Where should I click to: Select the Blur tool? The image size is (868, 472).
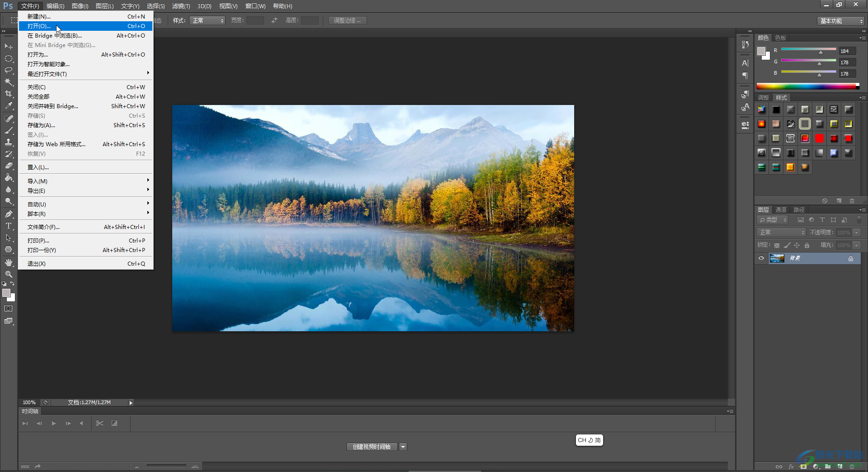point(9,189)
